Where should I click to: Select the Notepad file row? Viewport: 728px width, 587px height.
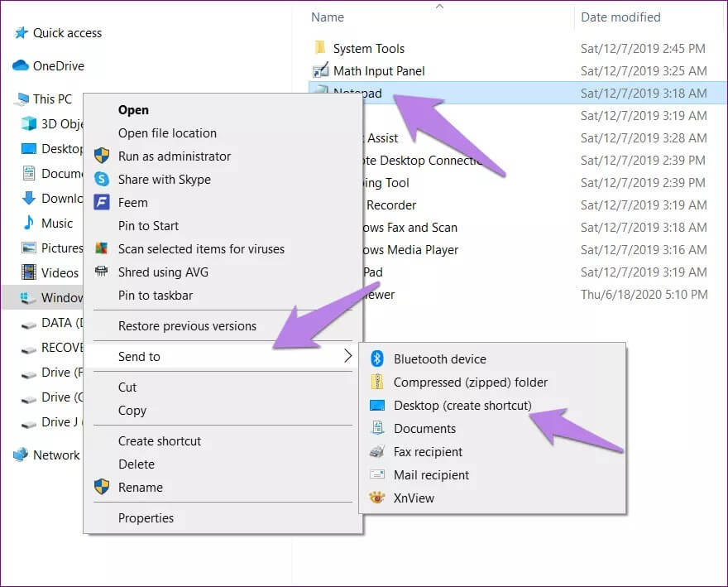click(517, 93)
